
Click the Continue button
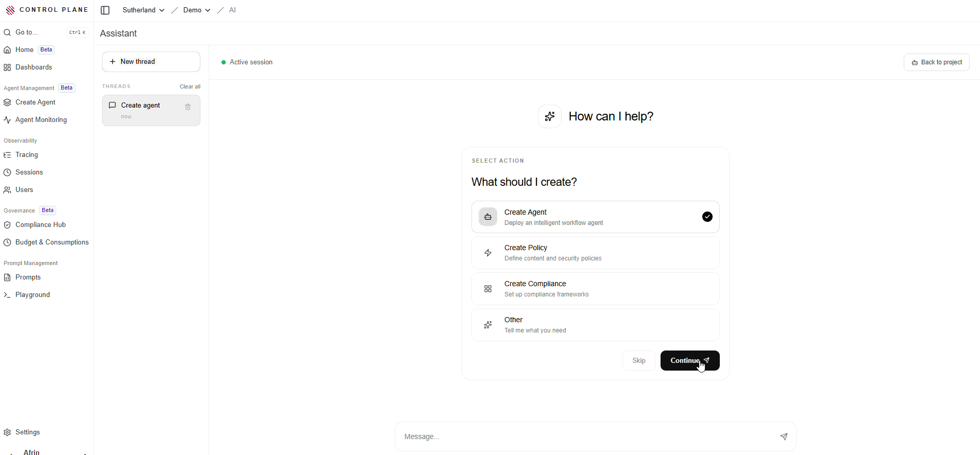[x=690, y=360]
